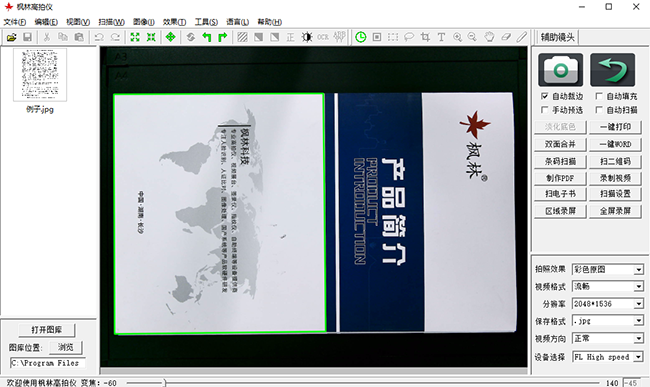
Task: Select the text T tool icon
Action: tap(441, 37)
